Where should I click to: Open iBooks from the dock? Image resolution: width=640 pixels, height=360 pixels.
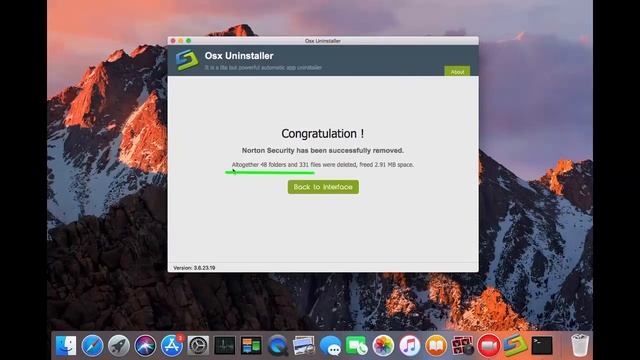(x=436, y=345)
